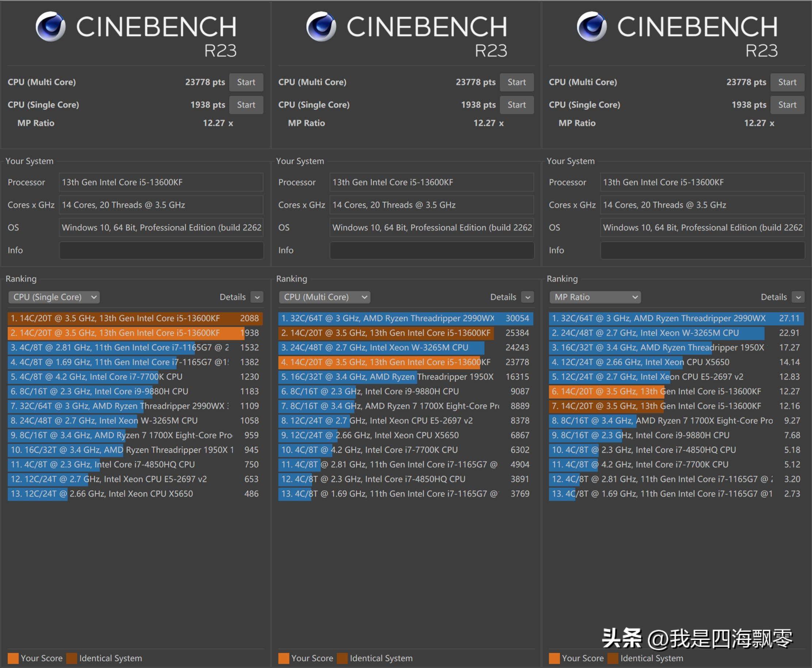Select i7-1165G7 MP Ratio row 2.73
Viewport: 812px width, 668px height.
click(x=676, y=494)
